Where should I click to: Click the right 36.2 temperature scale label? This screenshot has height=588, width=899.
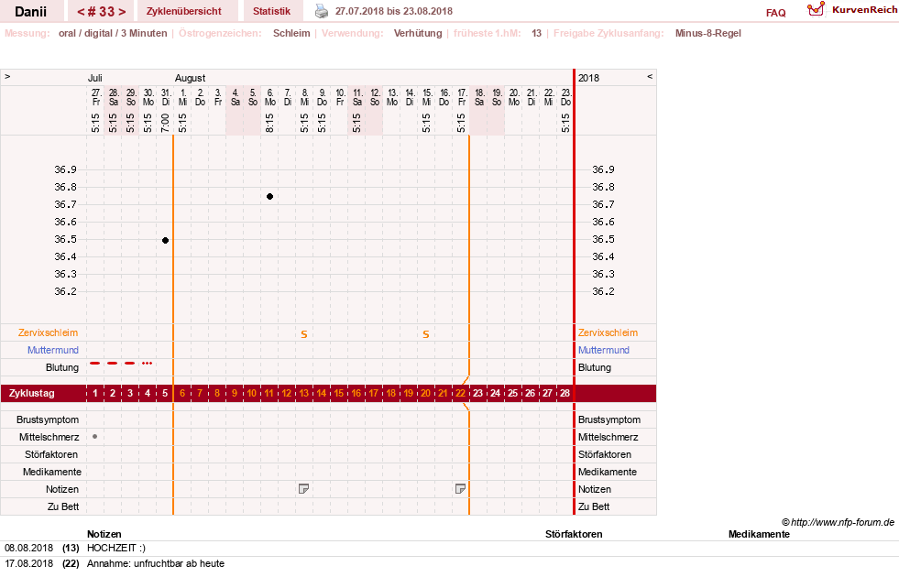603,291
